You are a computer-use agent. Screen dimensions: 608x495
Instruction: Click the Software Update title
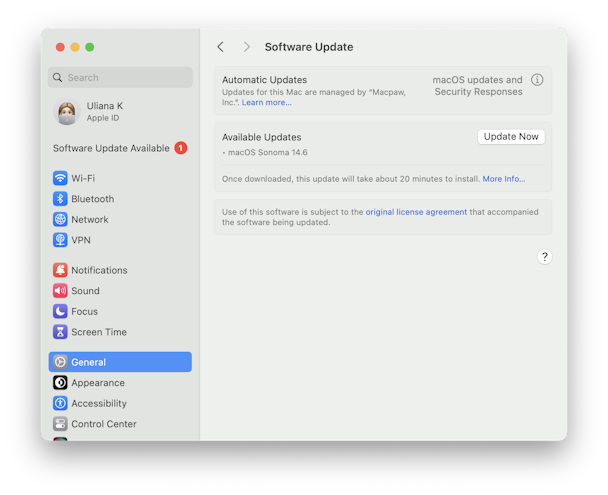click(x=309, y=47)
